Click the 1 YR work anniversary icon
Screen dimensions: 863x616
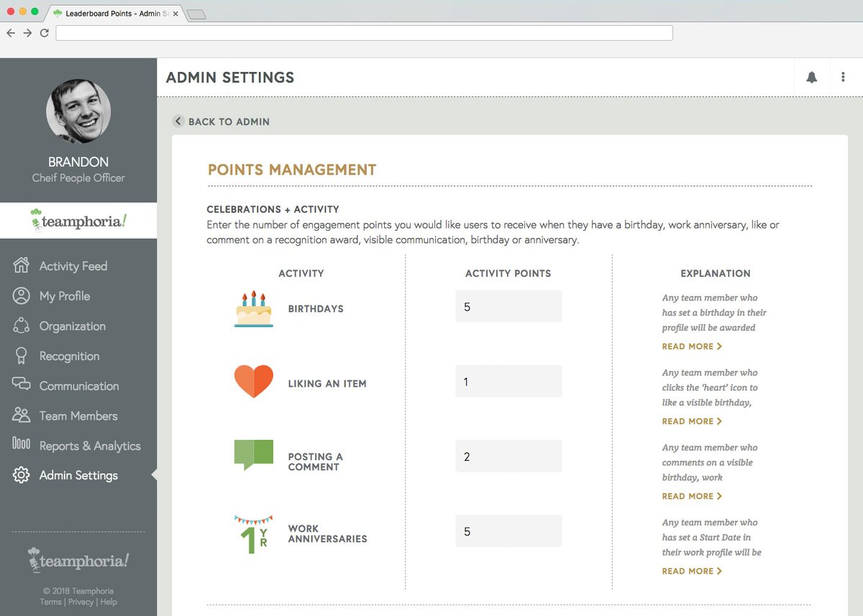click(x=254, y=534)
